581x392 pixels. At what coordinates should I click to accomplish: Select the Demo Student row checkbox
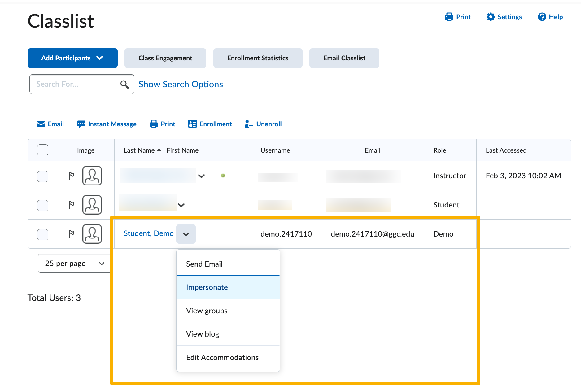(x=43, y=234)
